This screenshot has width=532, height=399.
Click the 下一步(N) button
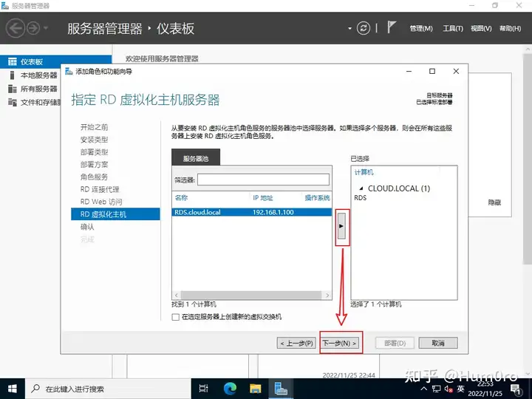tap(339, 344)
